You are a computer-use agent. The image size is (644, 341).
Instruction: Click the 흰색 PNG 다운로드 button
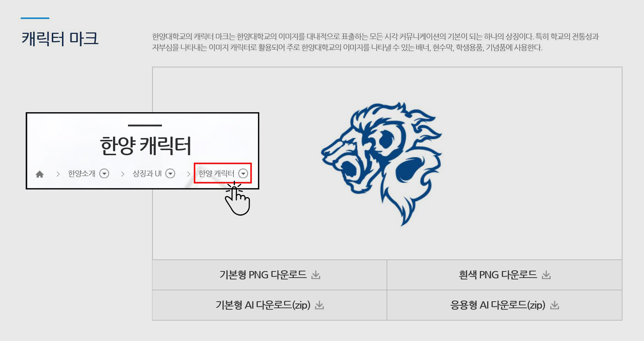point(504,275)
